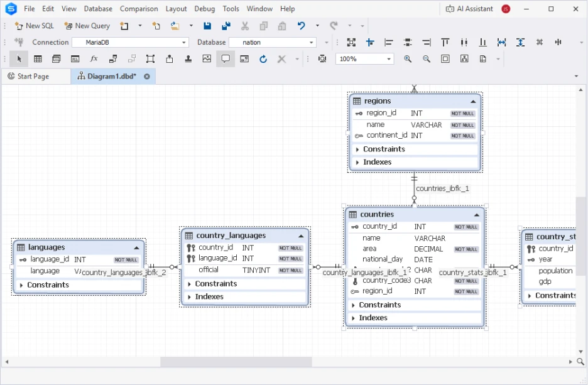Collapse the countries table with its arrow
This screenshot has width=588, height=385.
[477, 215]
